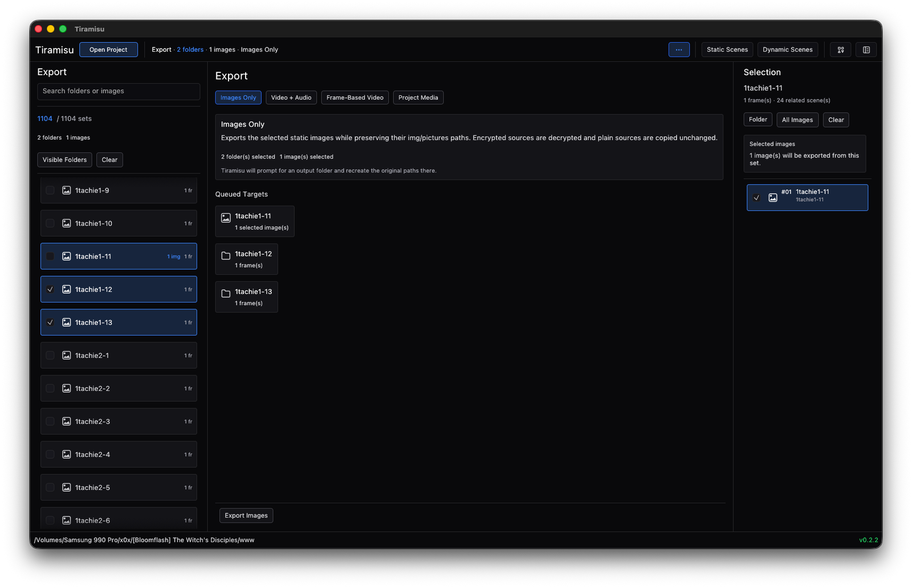Click the folder icon on queued 1tachie1-13 card
912x588 pixels.
[226, 293]
